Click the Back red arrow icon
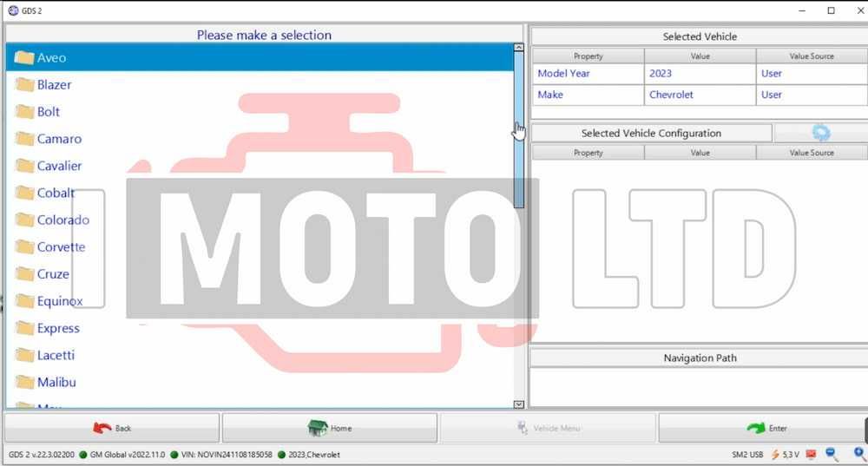This screenshot has height=466, width=868. [x=102, y=428]
